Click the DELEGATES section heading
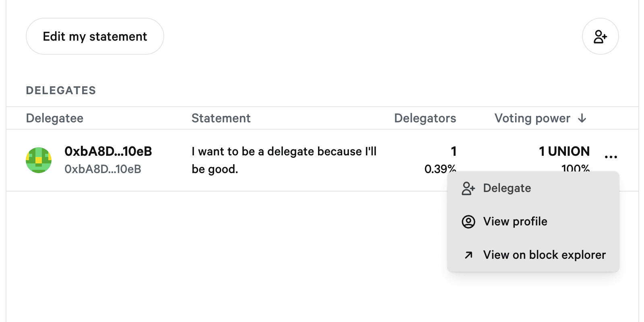The width and height of the screenshot is (644, 322). [61, 91]
